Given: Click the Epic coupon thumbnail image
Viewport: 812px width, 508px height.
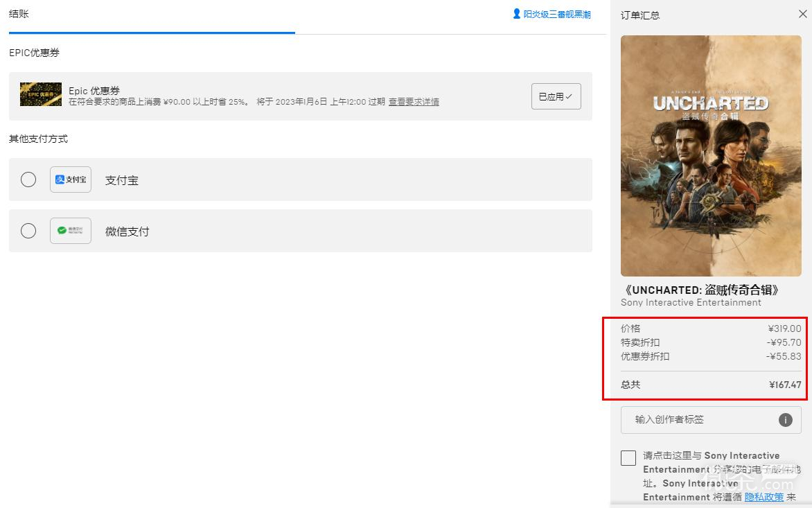Looking at the screenshot, I should click(41, 94).
